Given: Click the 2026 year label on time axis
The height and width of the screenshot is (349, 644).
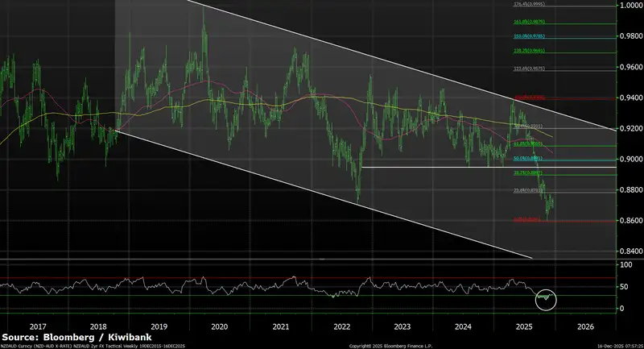Looking at the screenshot, I should (x=584, y=326).
